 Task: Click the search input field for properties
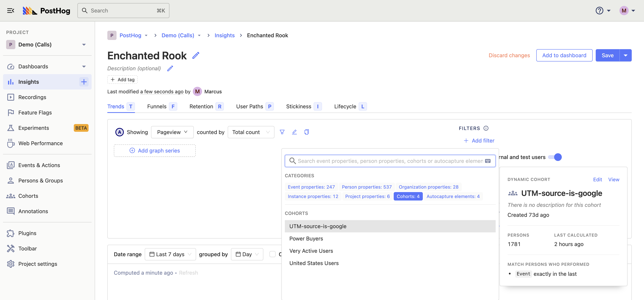pyautogui.click(x=390, y=161)
